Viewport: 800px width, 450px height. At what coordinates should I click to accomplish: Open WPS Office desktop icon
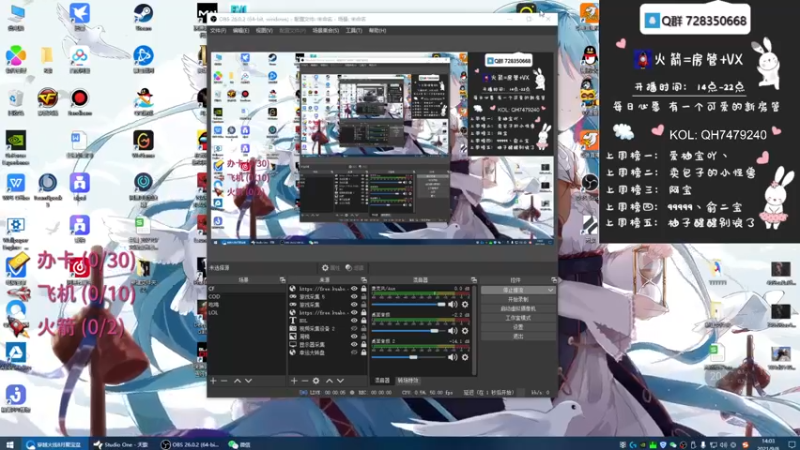[16, 187]
